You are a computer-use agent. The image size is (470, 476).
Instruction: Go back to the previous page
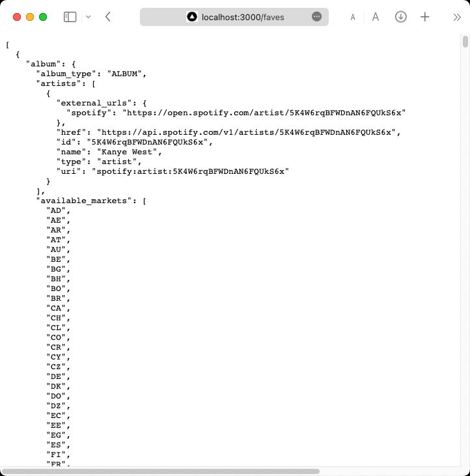108,17
